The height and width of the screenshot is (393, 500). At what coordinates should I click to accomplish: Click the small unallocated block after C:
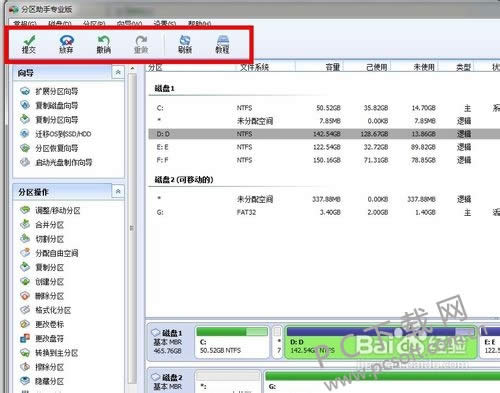pos(277,342)
